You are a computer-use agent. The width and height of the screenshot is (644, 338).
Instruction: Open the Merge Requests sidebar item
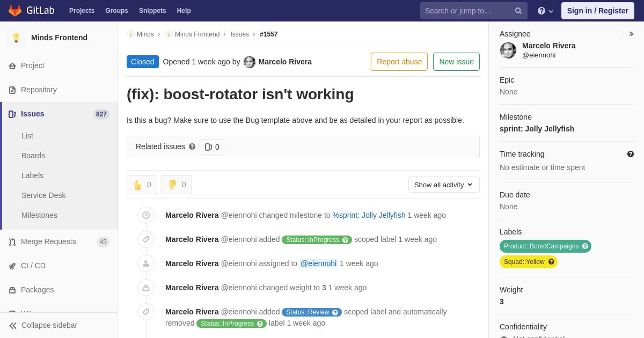pos(59,242)
